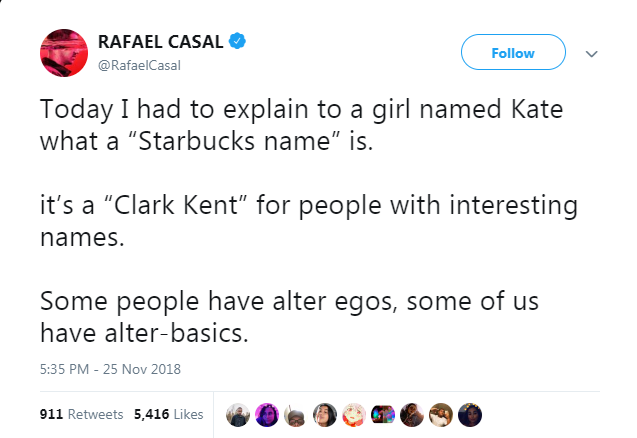
Task: Open the last liker avatar in the row
Action: pyautogui.click(x=471, y=413)
